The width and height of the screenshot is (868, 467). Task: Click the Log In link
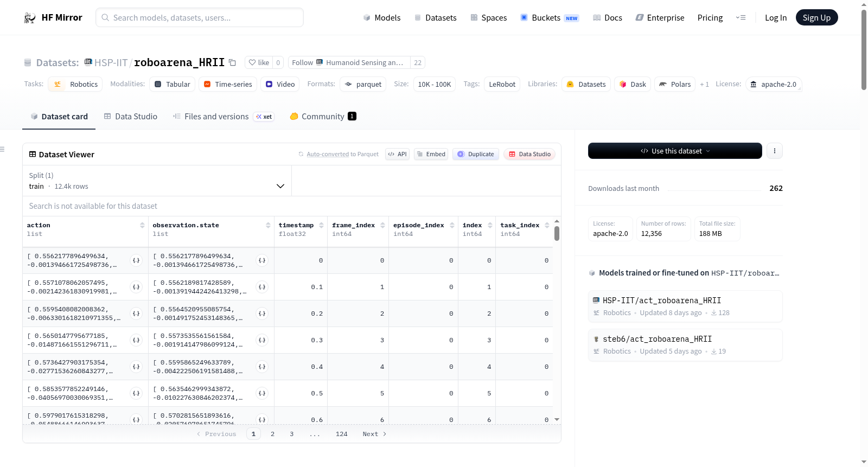click(776, 18)
